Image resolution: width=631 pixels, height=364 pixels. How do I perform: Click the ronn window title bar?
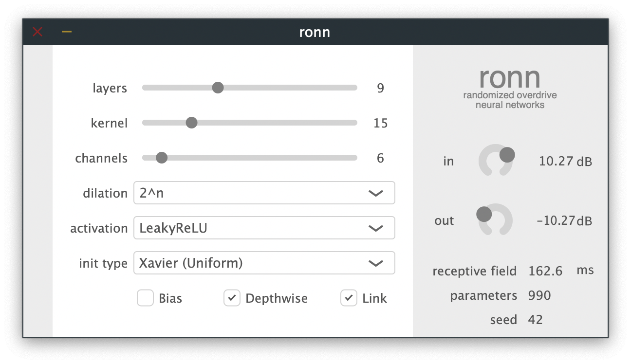(x=315, y=32)
